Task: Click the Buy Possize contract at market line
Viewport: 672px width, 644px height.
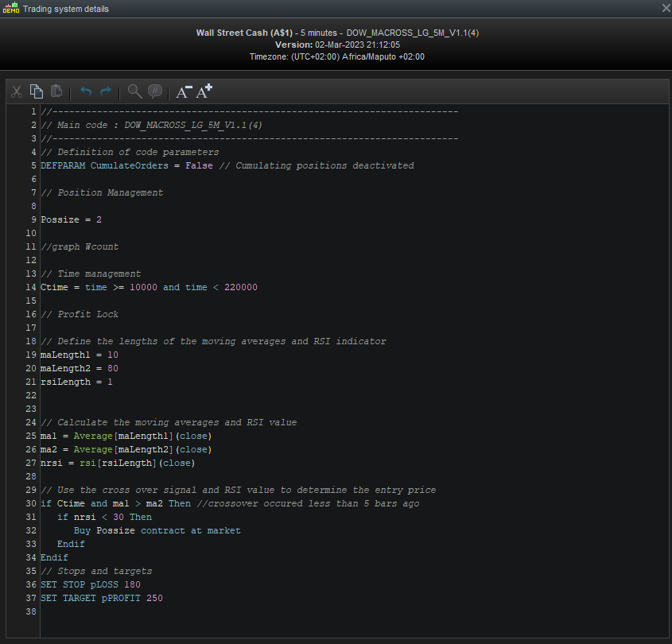Action: (157, 530)
